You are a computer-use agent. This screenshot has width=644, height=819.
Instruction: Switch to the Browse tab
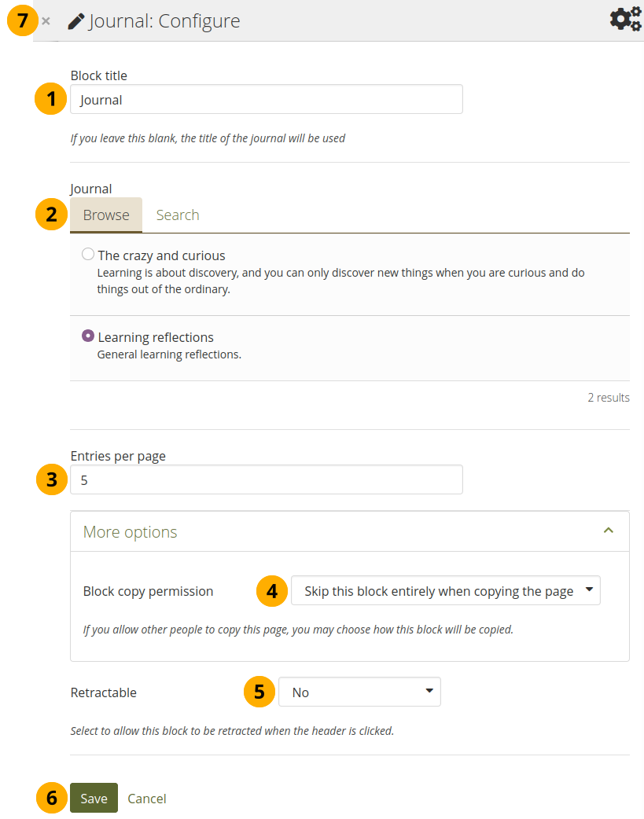point(106,215)
